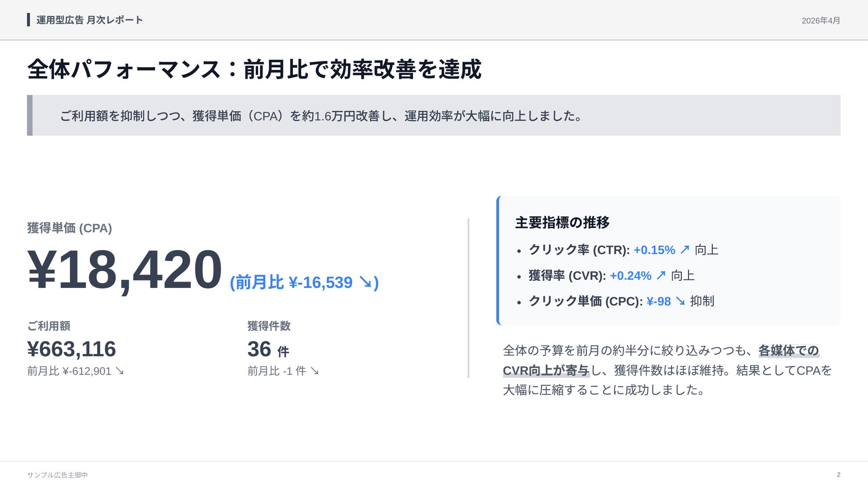Click the dark bar marker before 運用型広告 月次レポート

[x=28, y=20]
